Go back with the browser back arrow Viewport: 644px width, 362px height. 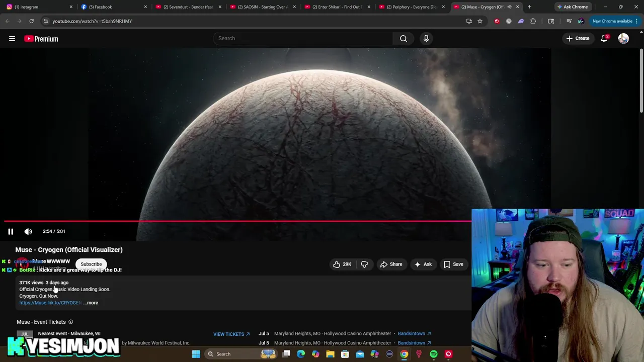click(8, 21)
